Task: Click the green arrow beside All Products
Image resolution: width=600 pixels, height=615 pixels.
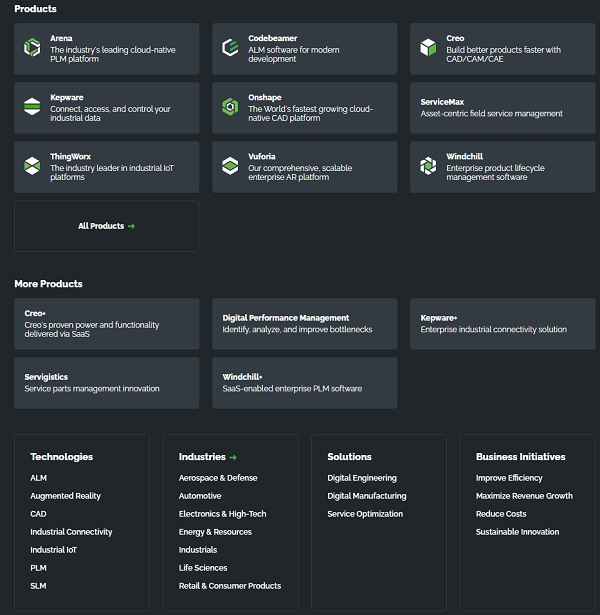Action: pyautogui.click(x=131, y=226)
